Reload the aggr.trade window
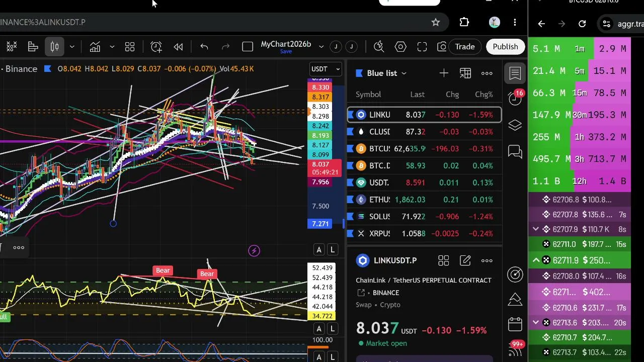 [x=582, y=24]
